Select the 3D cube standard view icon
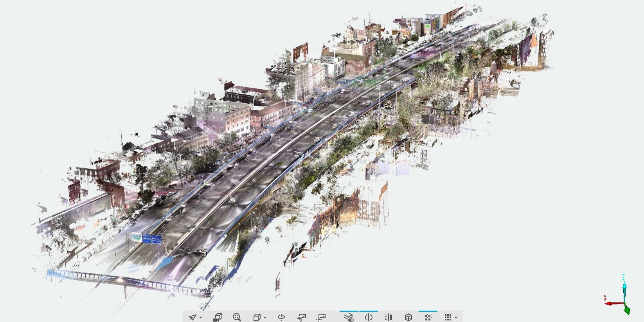The image size is (644, 322). click(257, 317)
